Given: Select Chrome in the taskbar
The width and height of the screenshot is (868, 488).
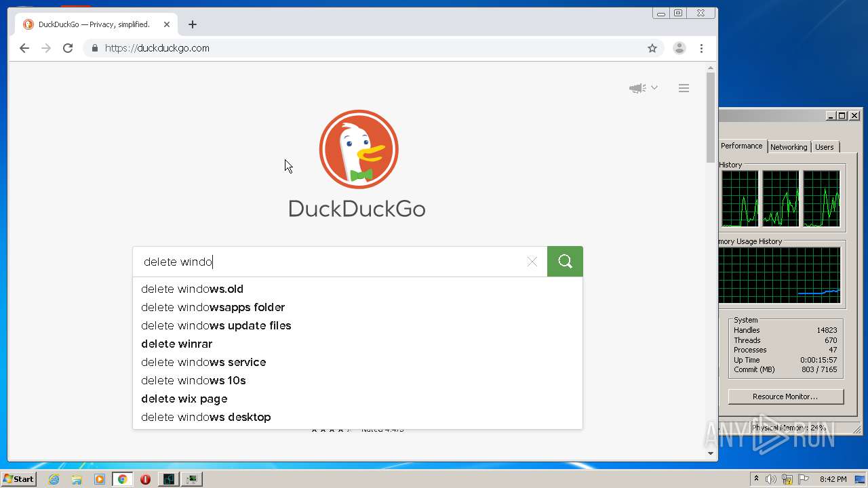Looking at the screenshot, I should (x=122, y=479).
